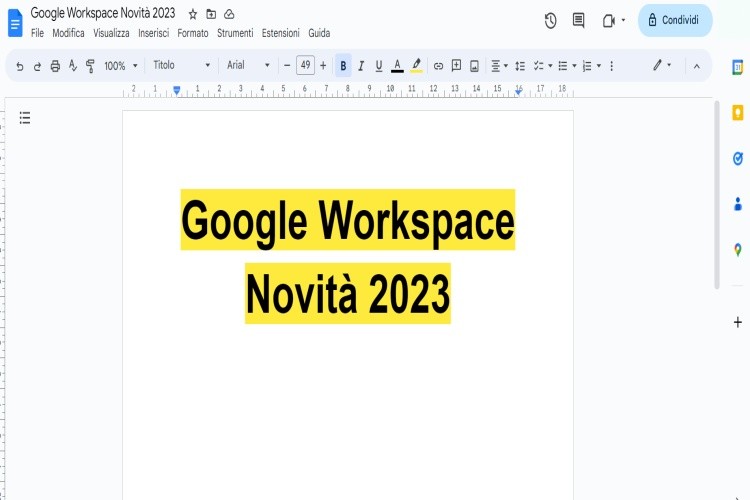Show document outline
Image resolution: width=750 pixels, height=500 pixels.
coord(25,118)
